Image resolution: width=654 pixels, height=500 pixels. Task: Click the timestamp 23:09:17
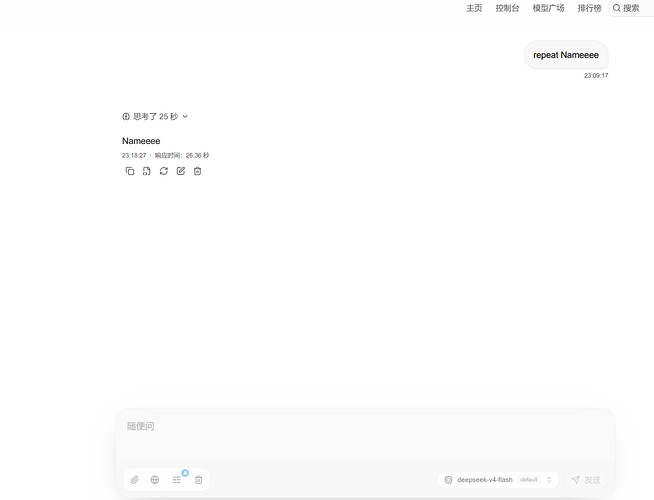596,75
